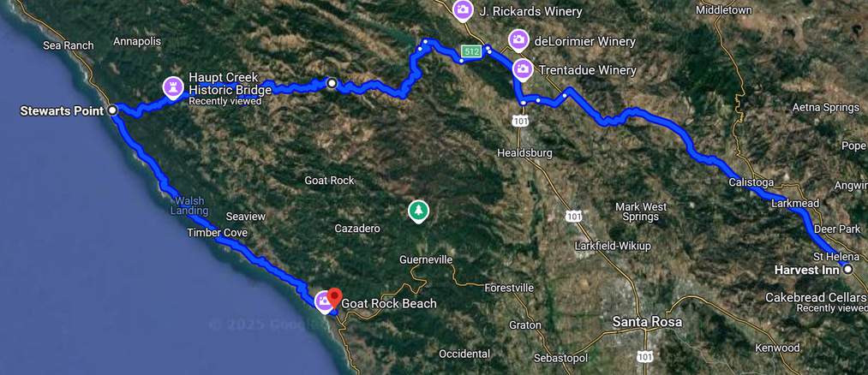Select the Timber Cove label on the coast
868x375 pixels.
pos(217,233)
